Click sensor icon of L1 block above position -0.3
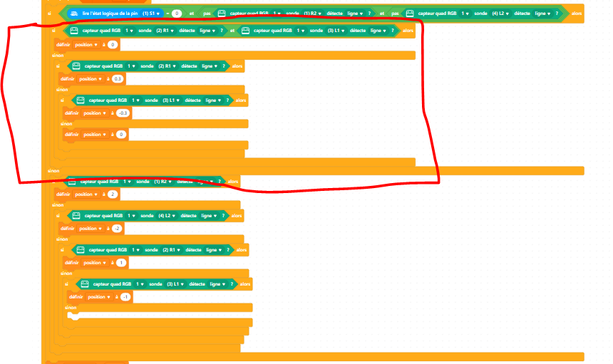Screen dimensions: 613x364 pos(81,100)
